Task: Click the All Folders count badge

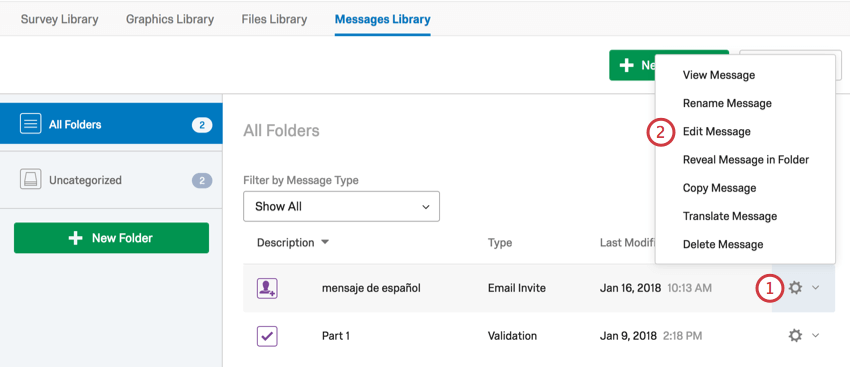Action: pos(202,125)
